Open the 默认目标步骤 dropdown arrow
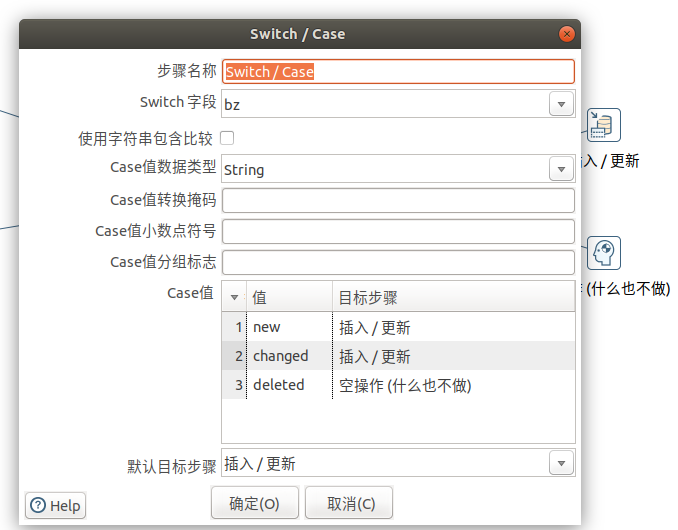The height and width of the screenshot is (530, 678). pyautogui.click(x=561, y=463)
